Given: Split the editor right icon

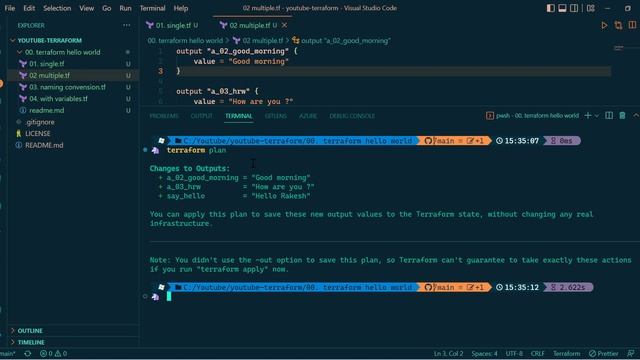Looking at the screenshot, I should [x=632, y=25].
